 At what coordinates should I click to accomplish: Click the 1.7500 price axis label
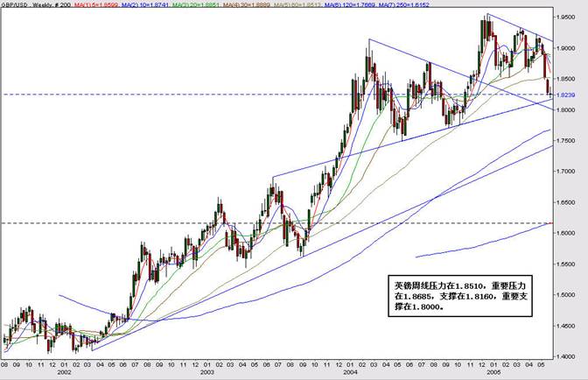(x=566, y=141)
